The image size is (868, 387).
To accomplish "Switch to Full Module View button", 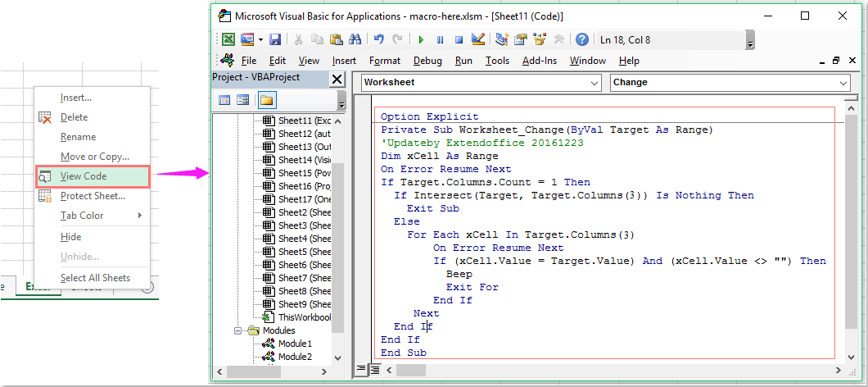I will click(374, 370).
